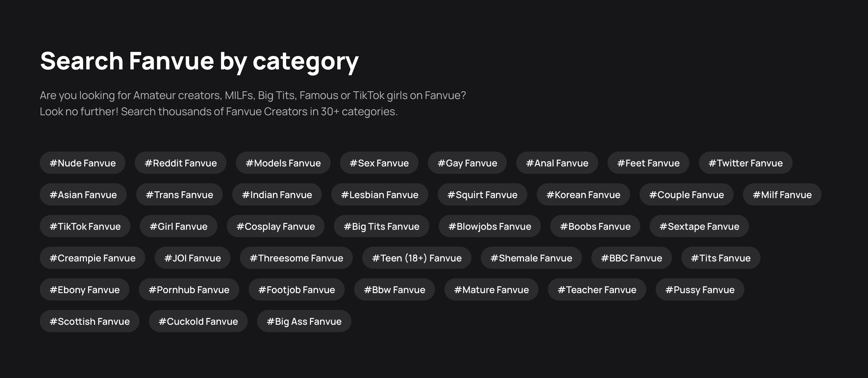Viewport: 868px width, 378px height.
Task: Open the #Milf Fanvue category
Action: [x=782, y=195]
